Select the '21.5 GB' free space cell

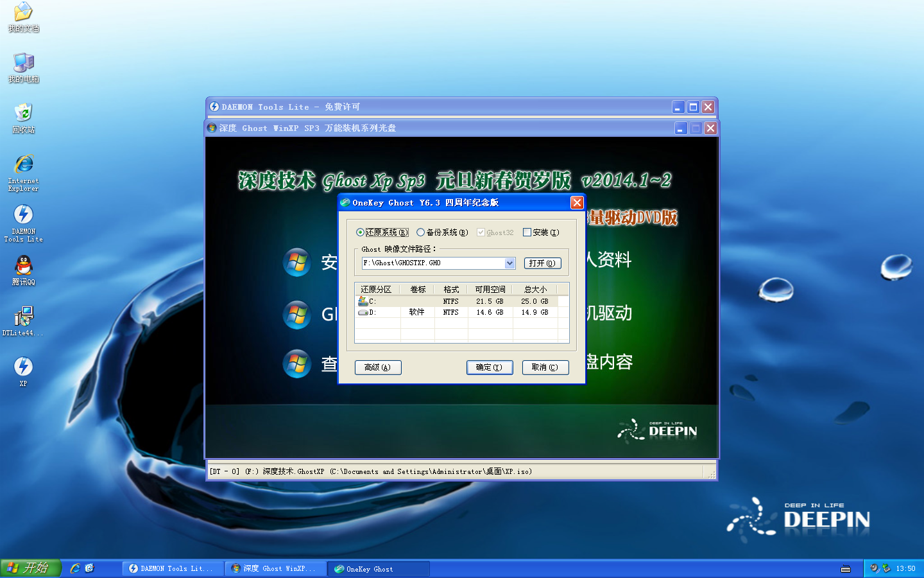point(490,301)
